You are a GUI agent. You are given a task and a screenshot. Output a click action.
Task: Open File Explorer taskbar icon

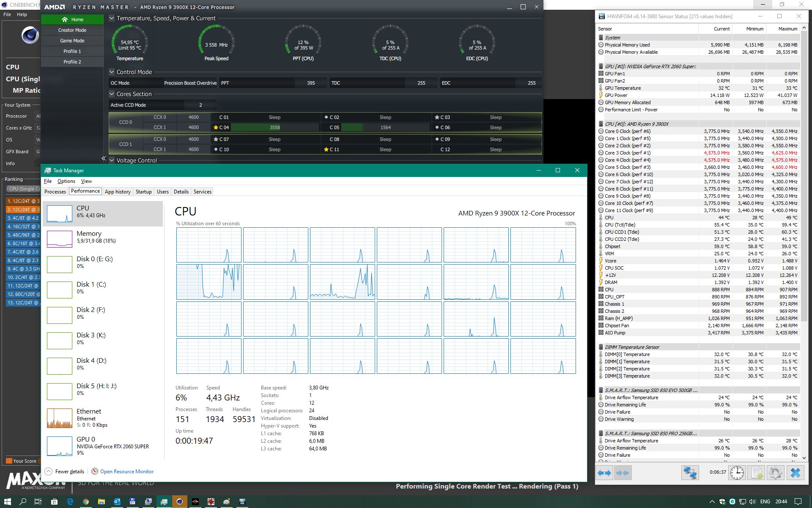point(101,502)
